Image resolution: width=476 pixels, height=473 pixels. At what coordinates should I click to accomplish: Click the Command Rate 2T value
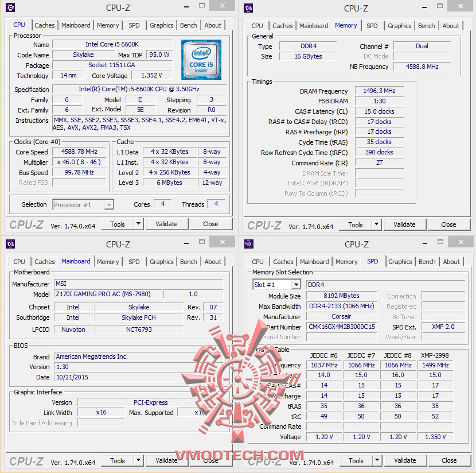click(x=379, y=162)
